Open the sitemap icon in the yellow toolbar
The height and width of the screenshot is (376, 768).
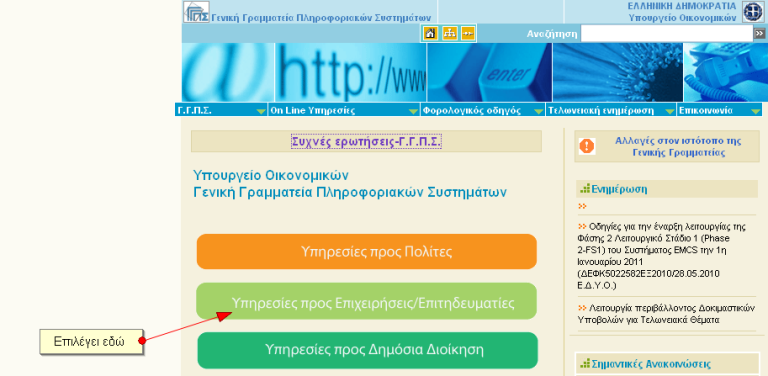(450, 33)
